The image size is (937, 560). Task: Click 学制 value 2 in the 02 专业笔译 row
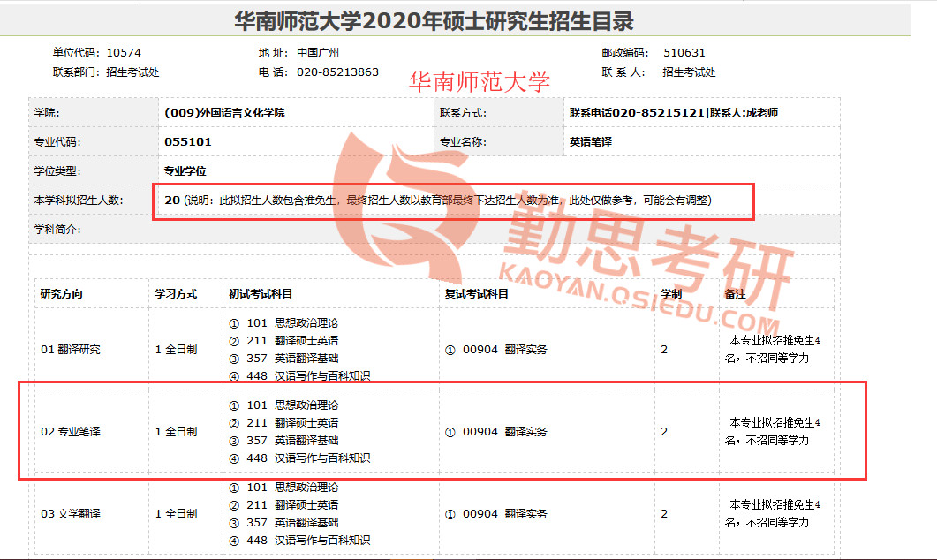pos(664,432)
